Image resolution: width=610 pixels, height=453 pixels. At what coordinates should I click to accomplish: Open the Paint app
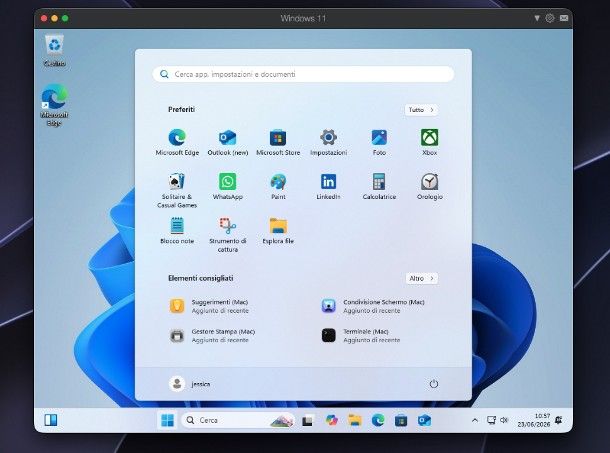[x=278, y=187]
